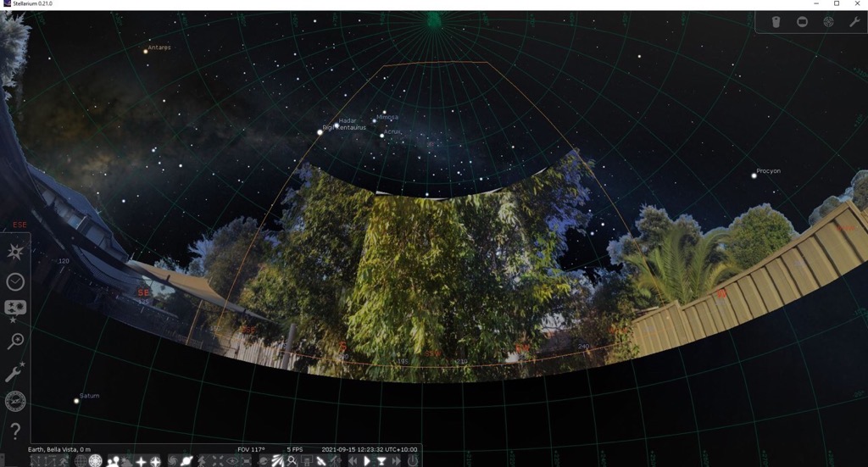The image size is (868, 467).
Task: Select the star Procyon
Action: (754, 175)
